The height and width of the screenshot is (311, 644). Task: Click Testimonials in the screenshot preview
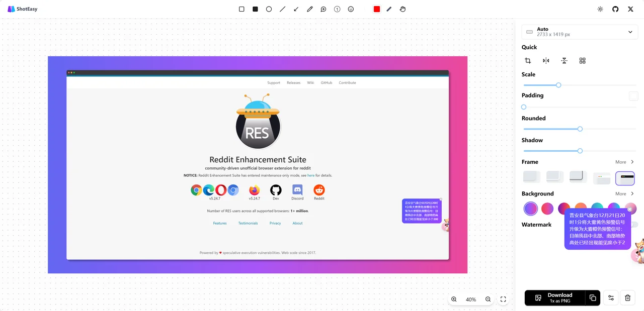[248, 223]
